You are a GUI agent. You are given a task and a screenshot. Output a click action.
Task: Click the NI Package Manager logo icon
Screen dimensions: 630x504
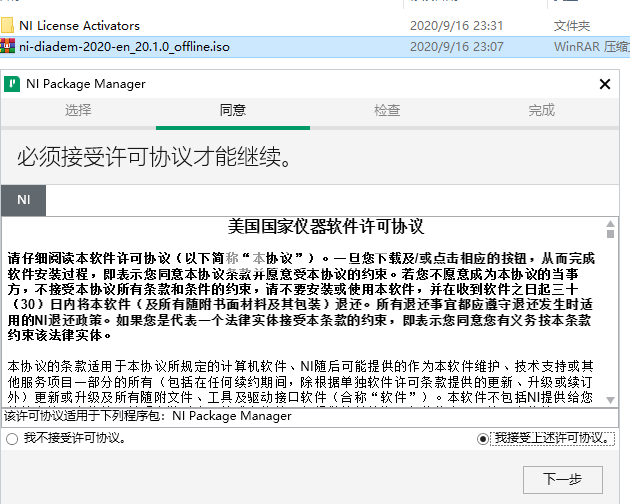pos(12,84)
